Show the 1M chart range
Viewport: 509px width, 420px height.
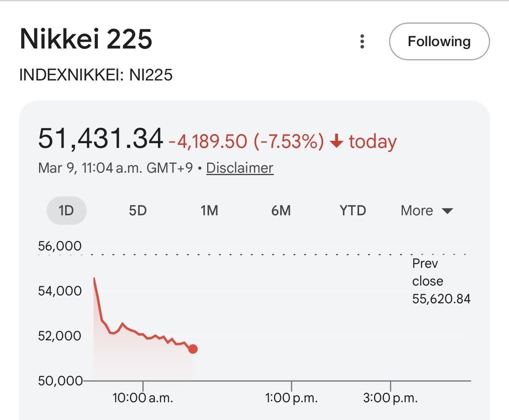[209, 210]
